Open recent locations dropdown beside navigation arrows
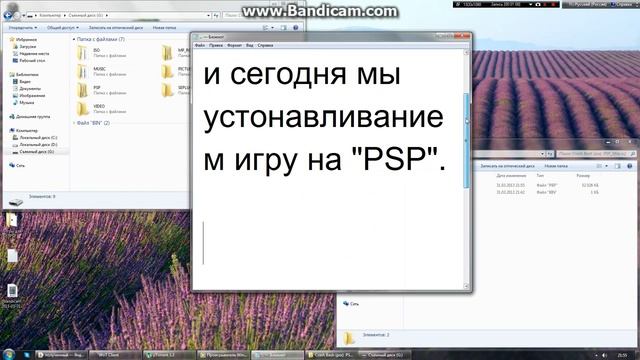Viewport: 640px width, 360px height. click(x=24, y=16)
